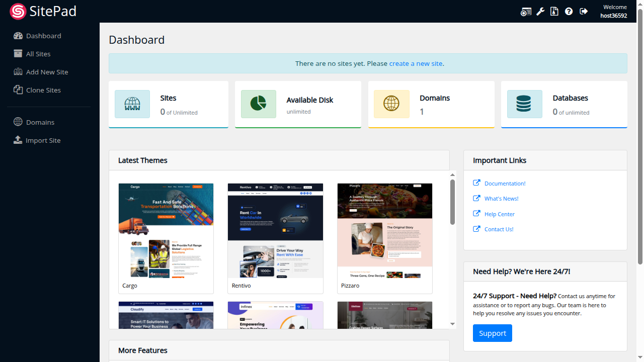Choose the Infinex theme preview
This screenshot has width=644, height=362.
pyautogui.click(x=276, y=315)
